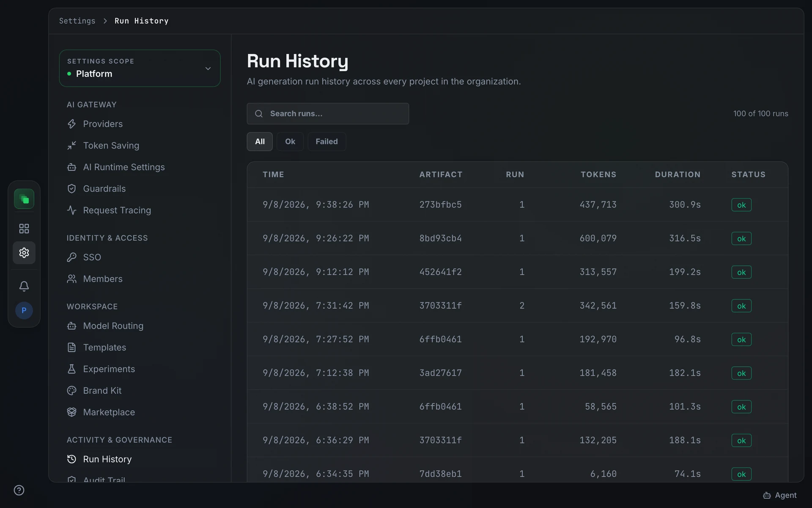Click the Model Routing bot icon

tap(72, 326)
